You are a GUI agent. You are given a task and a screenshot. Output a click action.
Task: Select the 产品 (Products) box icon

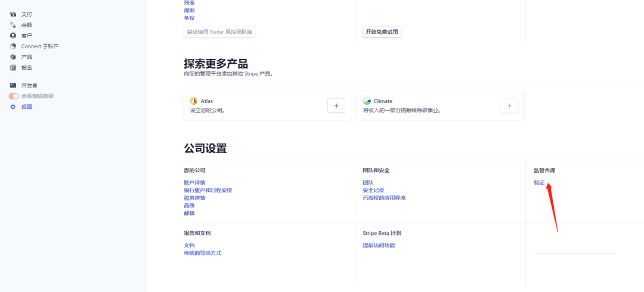click(x=13, y=57)
